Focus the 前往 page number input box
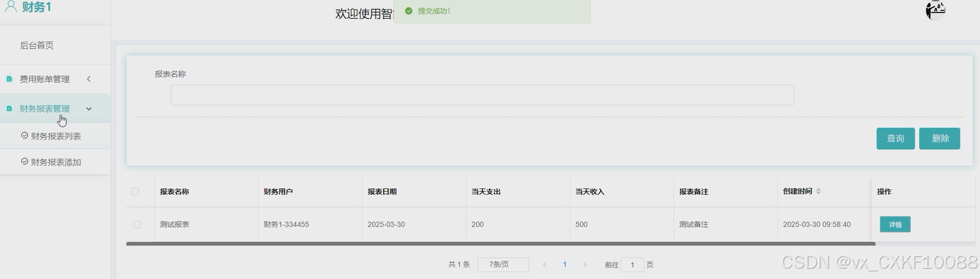980x279 pixels. coord(632,264)
